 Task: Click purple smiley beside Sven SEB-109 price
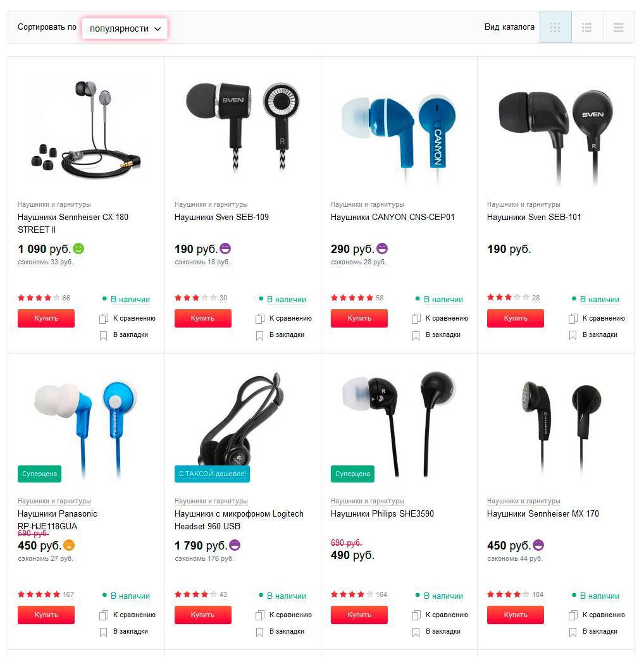pos(225,249)
